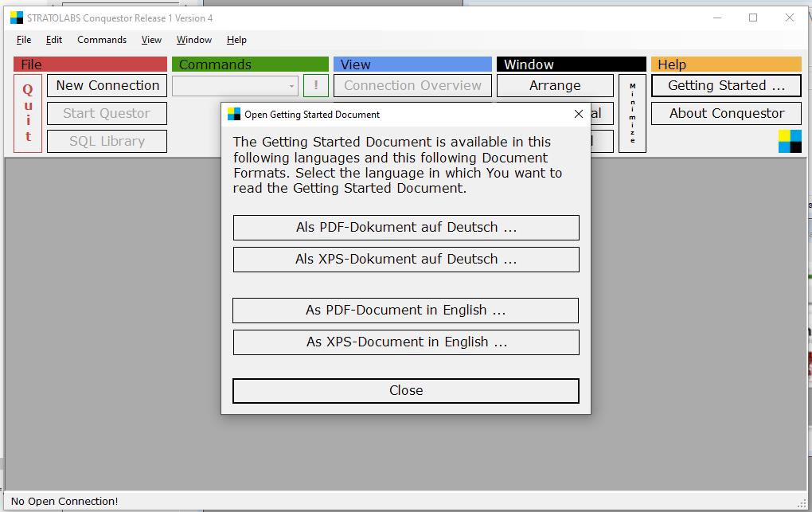Click the Arrange button
This screenshot has width=812, height=512.
(x=555, y=85)
